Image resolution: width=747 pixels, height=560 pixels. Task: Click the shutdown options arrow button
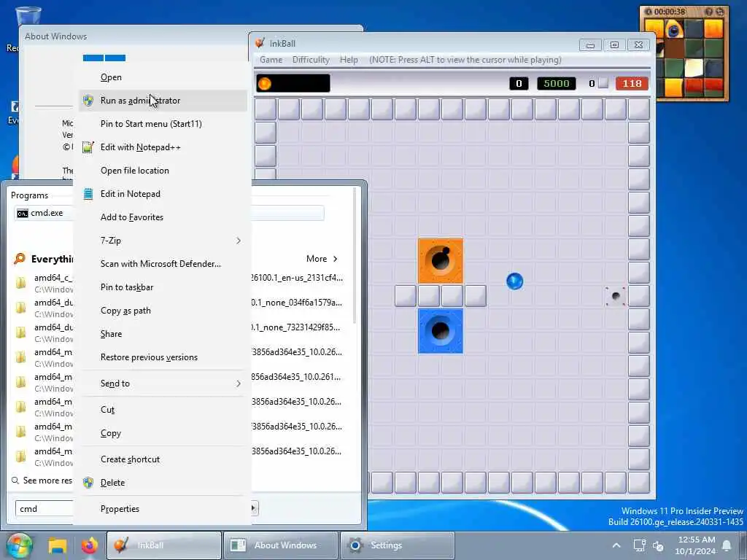(254, 508)
